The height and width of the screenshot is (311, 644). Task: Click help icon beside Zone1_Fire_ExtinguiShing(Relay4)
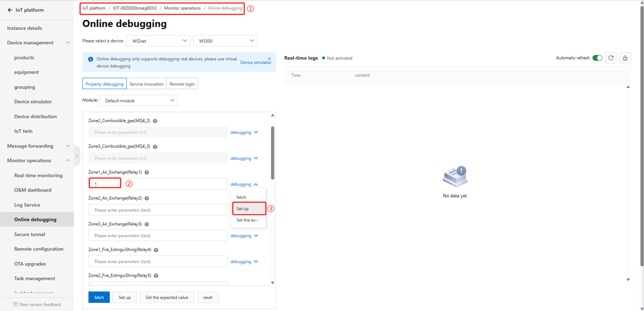[156, 250]
